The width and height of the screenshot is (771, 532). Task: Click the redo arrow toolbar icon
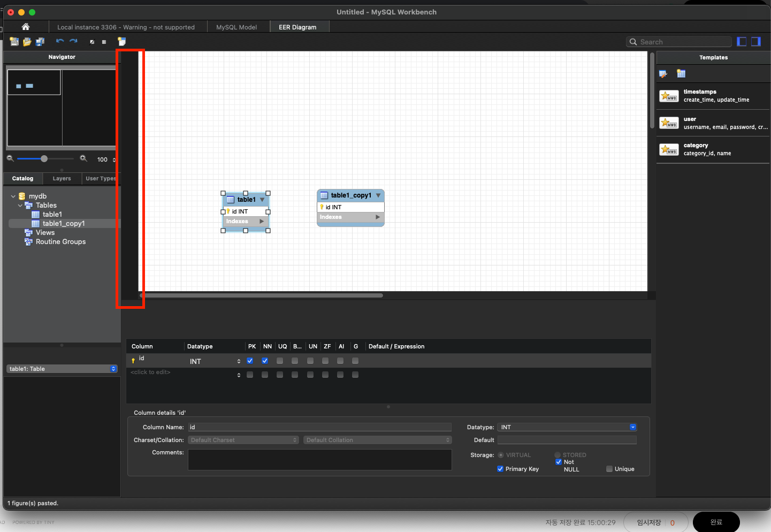tap(73, 41)
